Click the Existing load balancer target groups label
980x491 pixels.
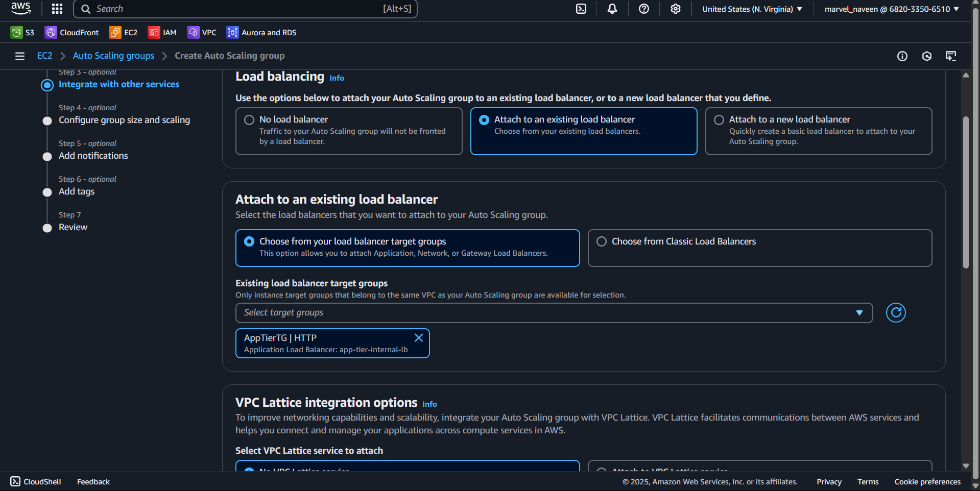[312, 283]
